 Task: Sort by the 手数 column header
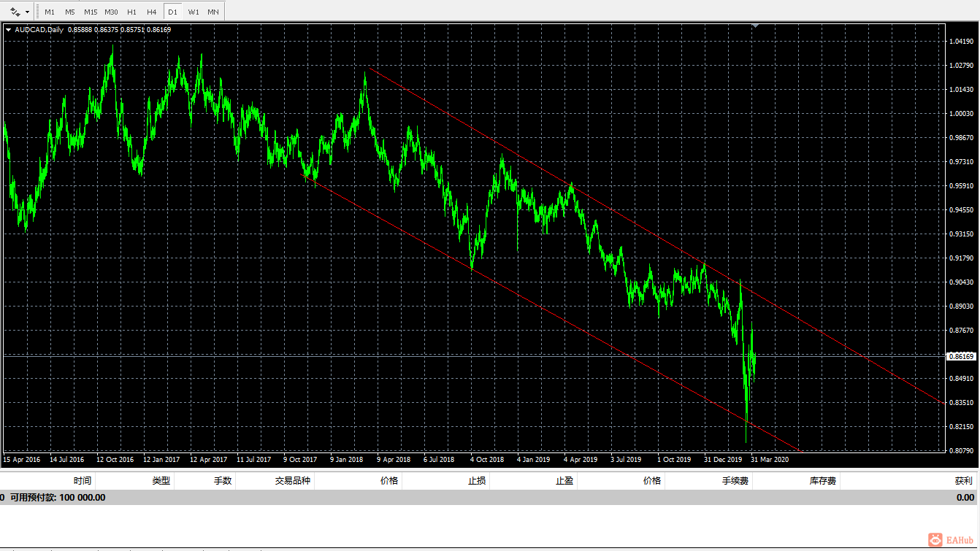tap(222, 481)
